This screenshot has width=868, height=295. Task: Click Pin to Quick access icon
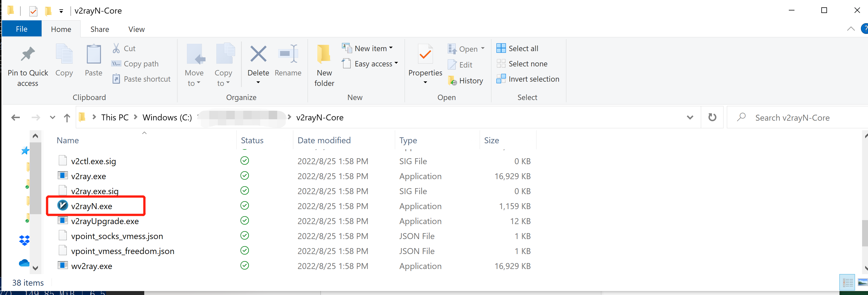pos(28,55)
